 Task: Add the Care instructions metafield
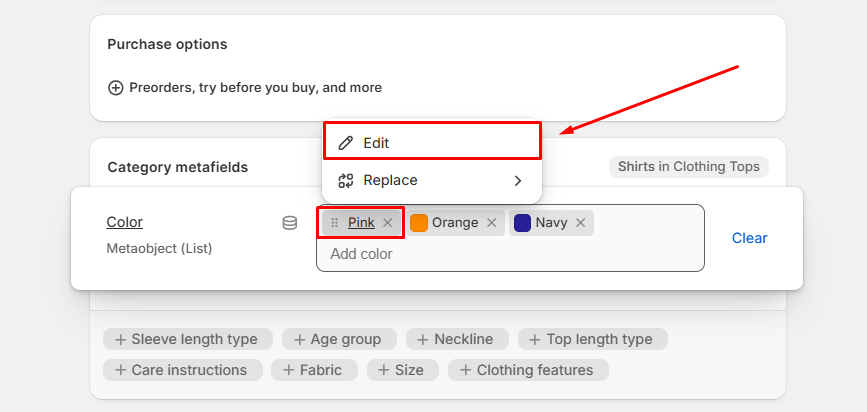[182, 370]
